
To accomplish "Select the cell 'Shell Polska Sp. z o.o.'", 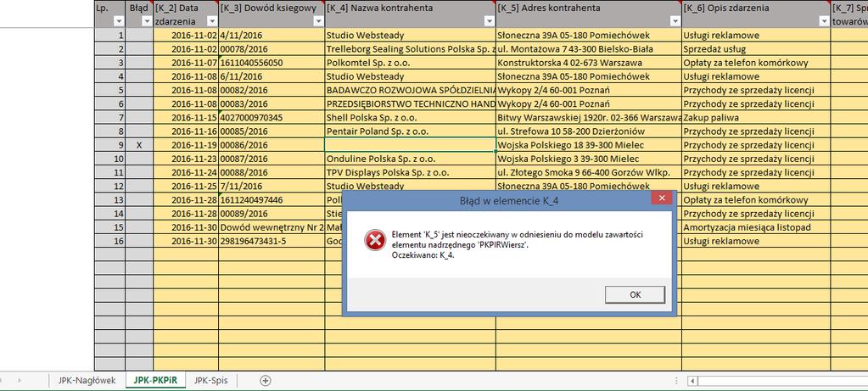I will pyautogui.click(x=410, y=117).
